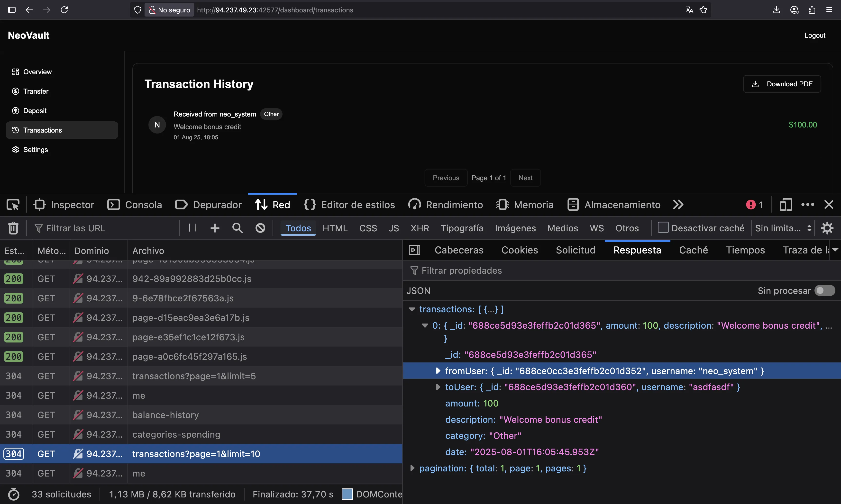The height and width of the screenshot is (504, 841).
Task: Switch to the Consola tab
Action: [135, 205]
